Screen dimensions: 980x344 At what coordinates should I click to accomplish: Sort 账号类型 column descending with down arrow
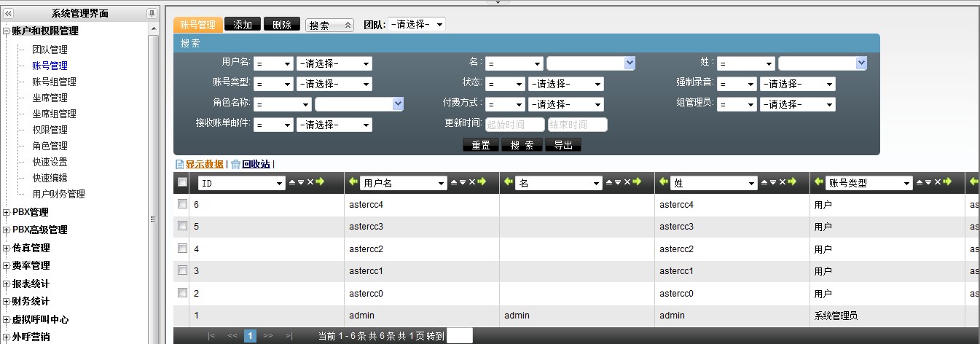coord(928,182)
